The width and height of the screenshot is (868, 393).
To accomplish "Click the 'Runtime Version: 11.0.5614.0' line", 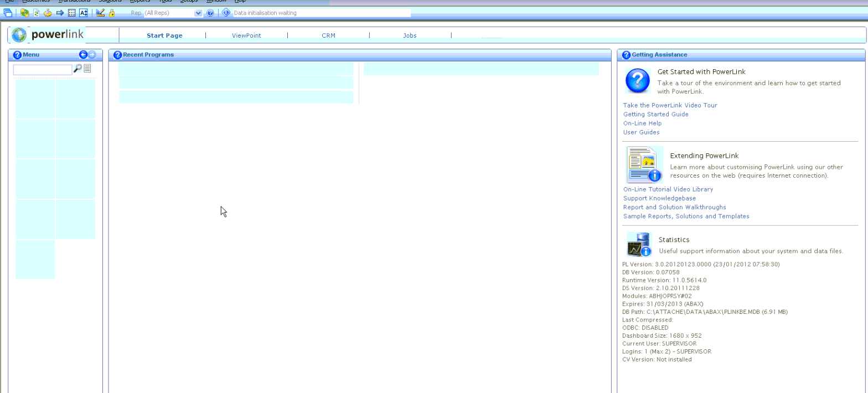I will coord(664,280).
